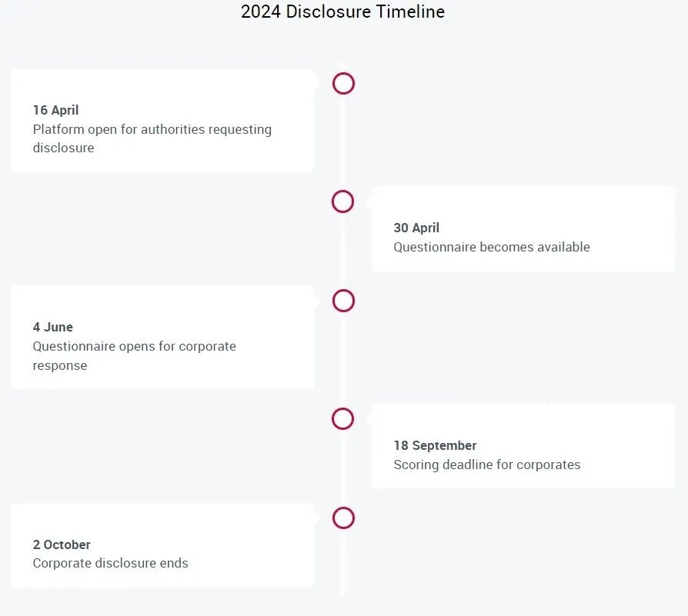688x616 pixels.
Task: Click the 4 June date heading
Action: [x=52, y=327]
